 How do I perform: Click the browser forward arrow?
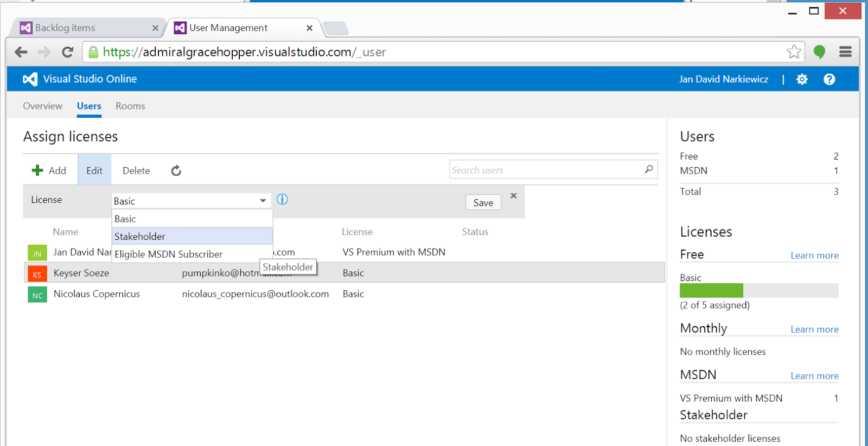pyautogui.click(x=44, y=52)
